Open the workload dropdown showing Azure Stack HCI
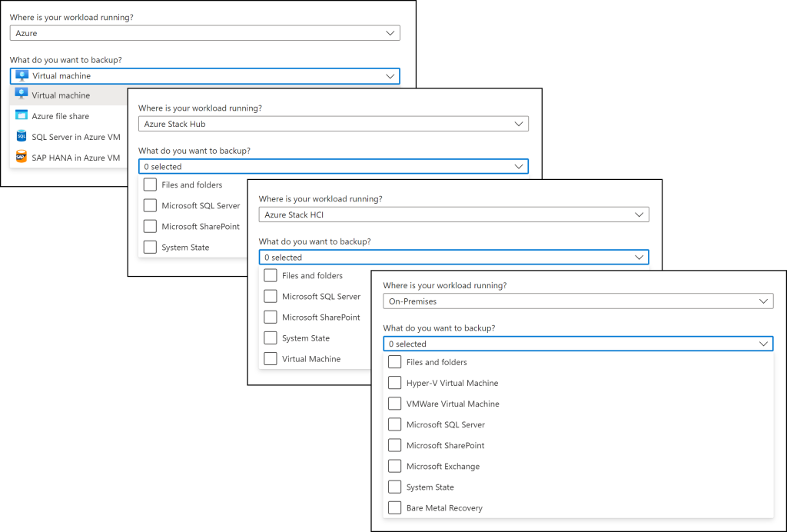The height and width of the screenshot is (532, 787). click(453, 214)
